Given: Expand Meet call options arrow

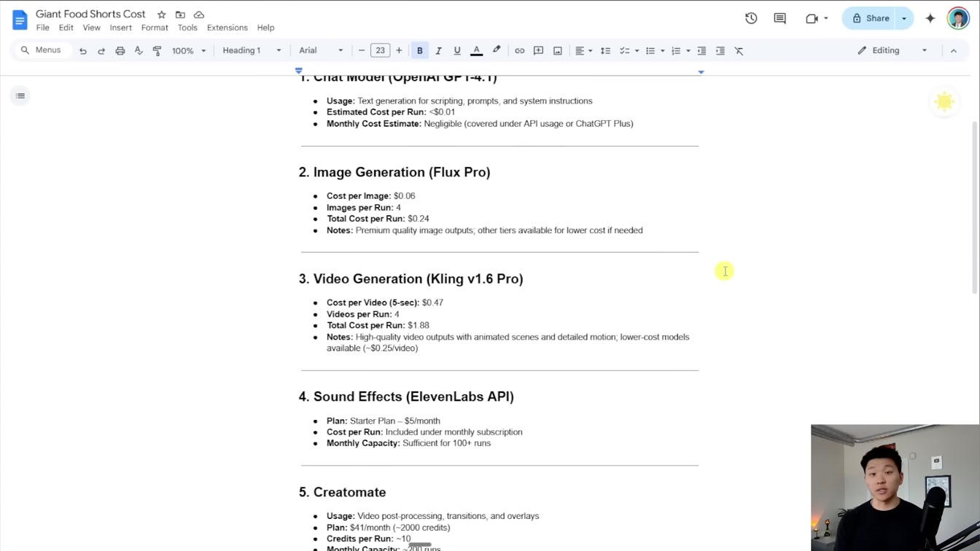Looking at the screenshot, I should 826,18.
